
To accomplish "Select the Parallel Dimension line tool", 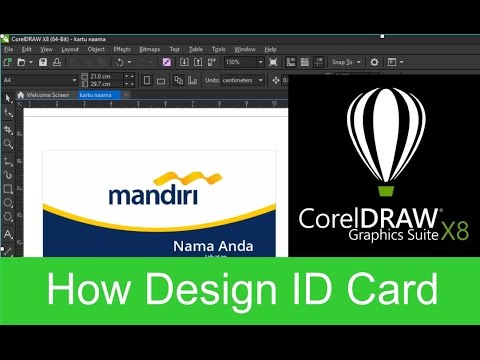I will pyautogui.click(x=8, y=251).
